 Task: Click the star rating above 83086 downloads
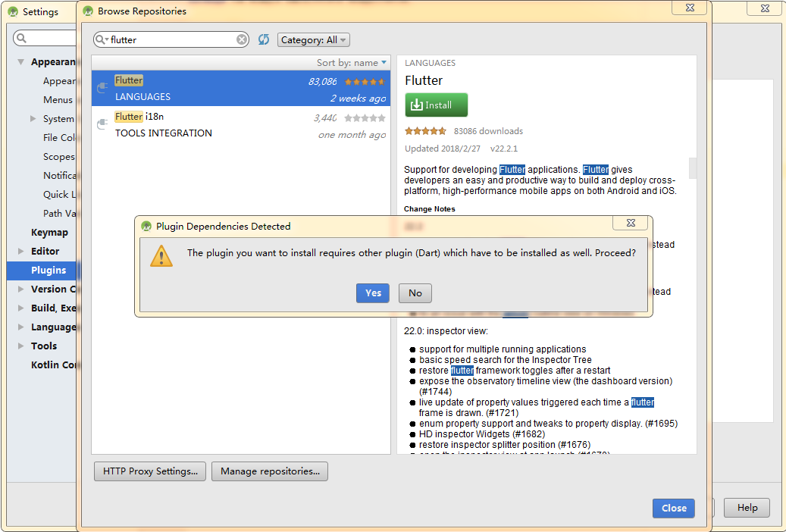pyautogui.click(x=425, y=131)
